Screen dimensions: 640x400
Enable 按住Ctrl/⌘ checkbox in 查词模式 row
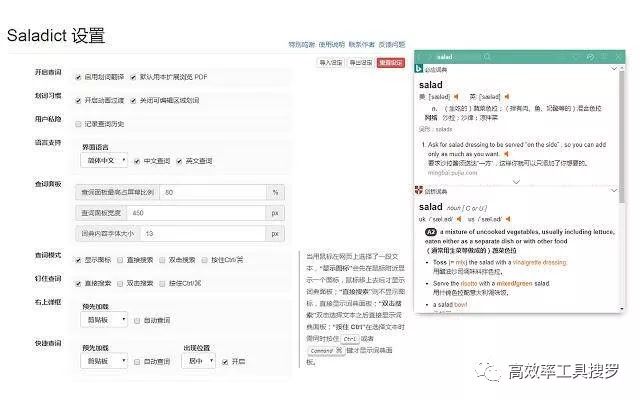[204, 260]
